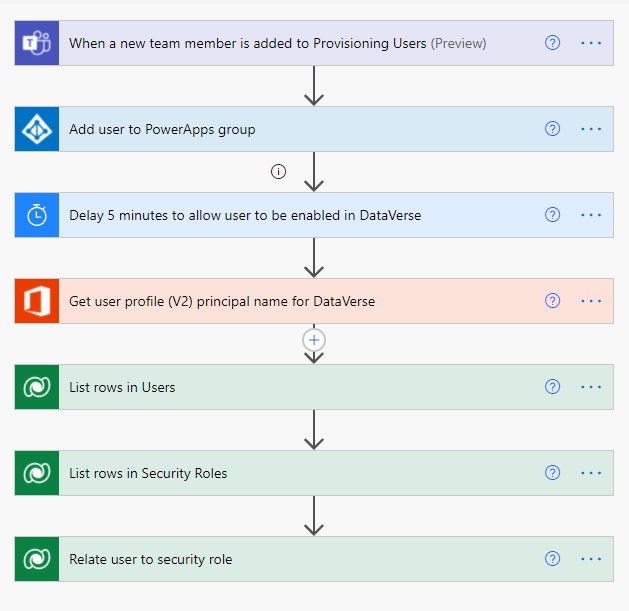The width and height of the screenshot is (629, 611).
Task: Open the more options menu on Get user profile
Action: click(x=591, y=301)
